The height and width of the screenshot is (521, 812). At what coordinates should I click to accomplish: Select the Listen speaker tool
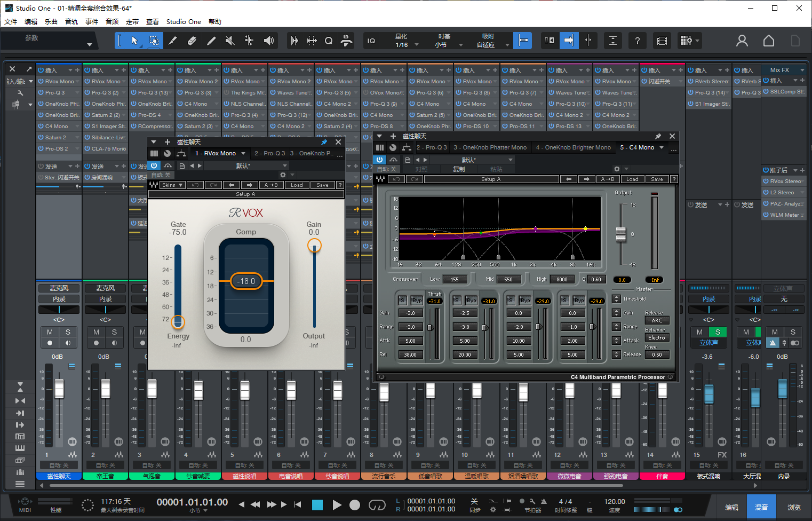coord(269,41)
